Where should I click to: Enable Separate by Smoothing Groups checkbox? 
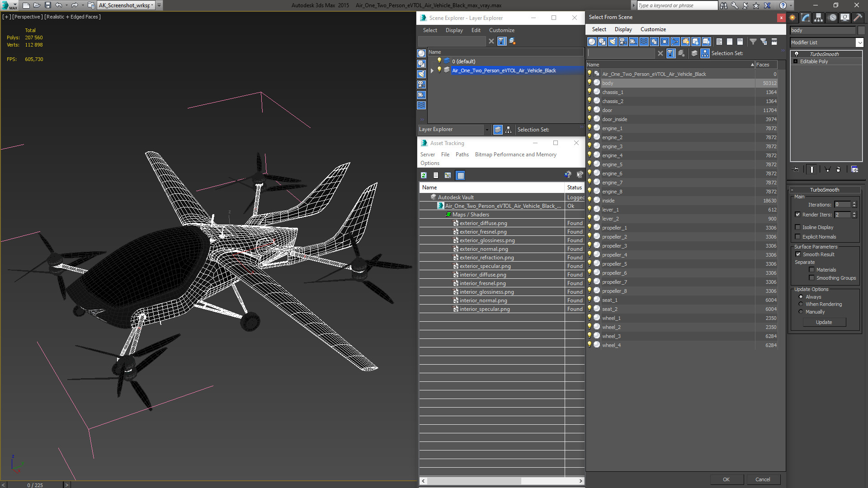[x=811, y=278]
